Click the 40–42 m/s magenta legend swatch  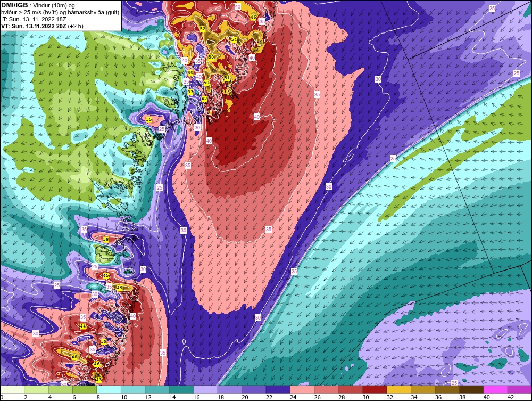[x=496, y=389]
